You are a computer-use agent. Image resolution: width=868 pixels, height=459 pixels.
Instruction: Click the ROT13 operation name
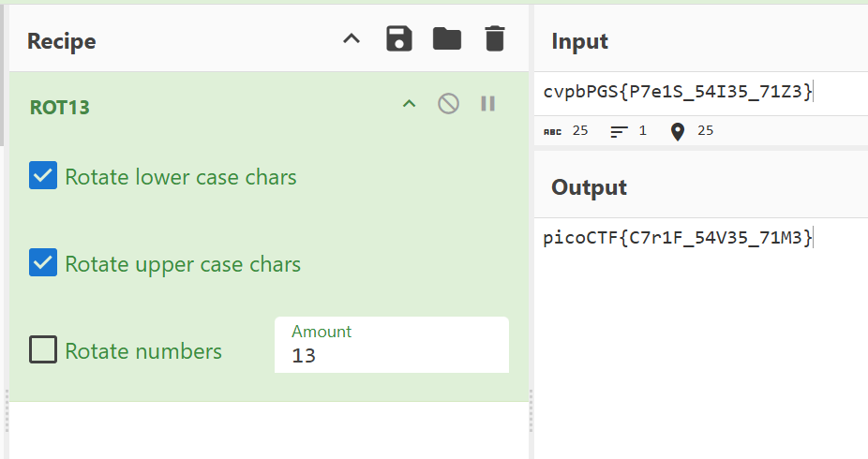pos(60,107)
